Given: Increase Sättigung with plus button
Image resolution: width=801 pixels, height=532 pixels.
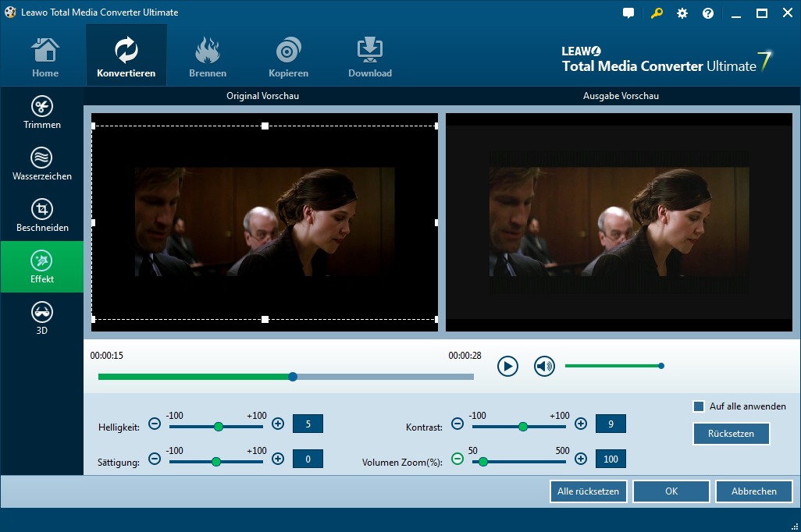Looking at the screenshot, I should pyautogui.click(x=278, y=459).
